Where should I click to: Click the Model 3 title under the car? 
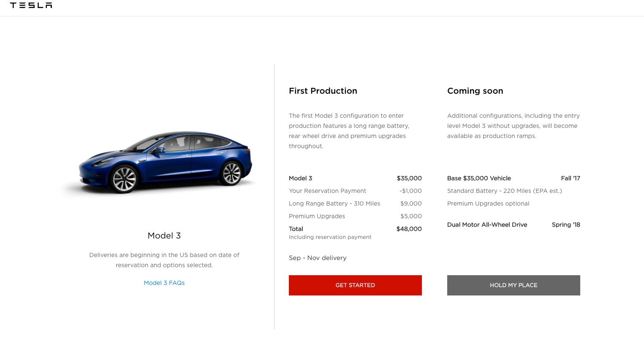[164, 236]
